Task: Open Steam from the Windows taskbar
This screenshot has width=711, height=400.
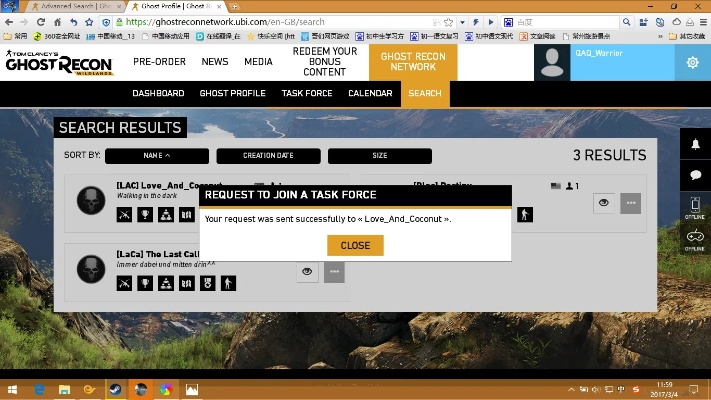Action: 115,389
